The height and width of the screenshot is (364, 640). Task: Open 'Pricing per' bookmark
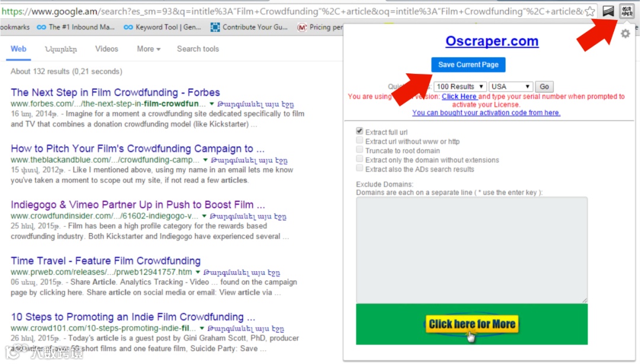tap(321, 27)
